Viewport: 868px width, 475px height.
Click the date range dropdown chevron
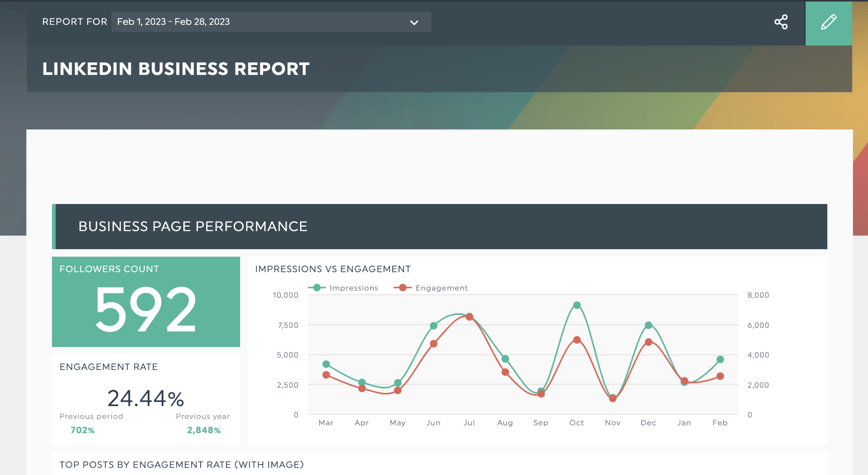coord(414,23)
